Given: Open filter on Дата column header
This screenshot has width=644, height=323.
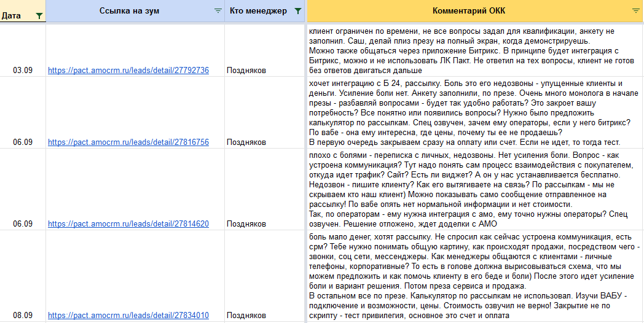Looking at the screenshot, I should point(39,16).
